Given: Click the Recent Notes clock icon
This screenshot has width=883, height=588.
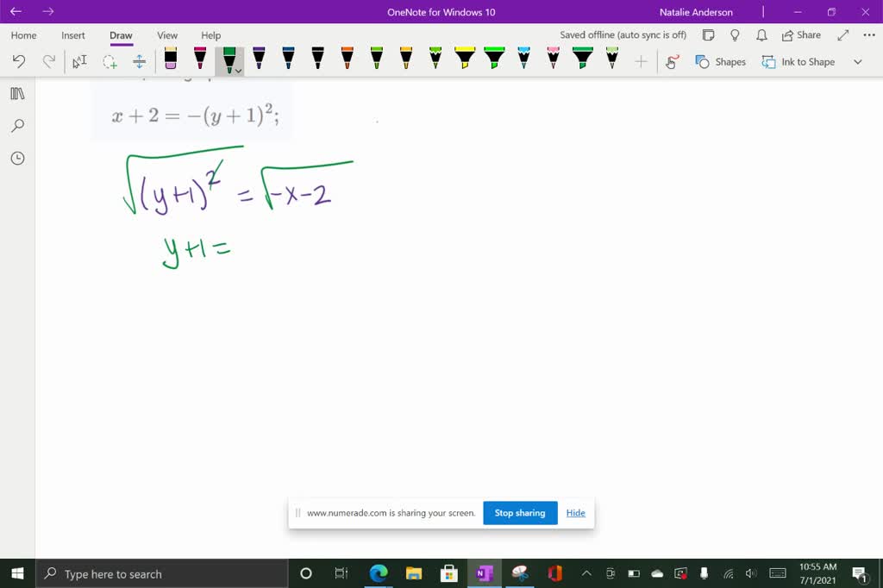Looking at the screenshot, I should (16, 158).
